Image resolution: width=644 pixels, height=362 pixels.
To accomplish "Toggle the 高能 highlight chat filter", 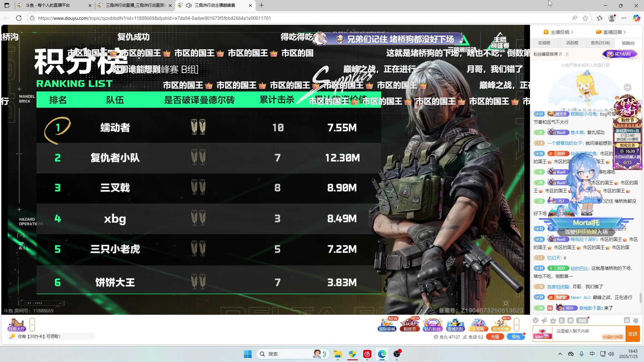I will pyautogui.click(x=582, y=320).
